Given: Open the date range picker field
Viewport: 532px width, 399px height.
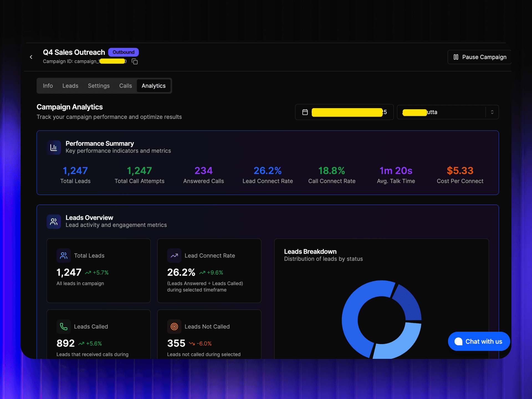Looking at the screenshot, I should coord(344,112).
